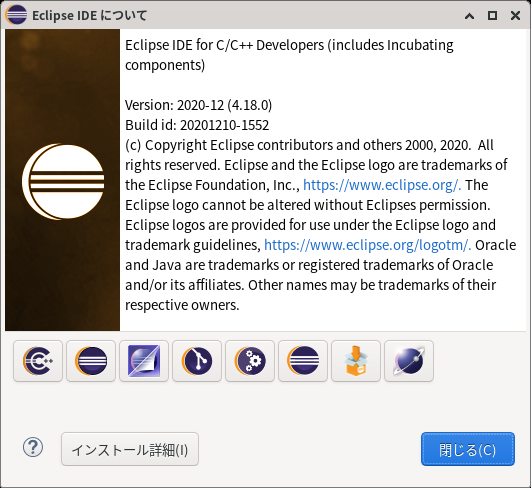This screenshot has height=488, width=531.
Task: Click the 閉じる(C) close button
Action: pyautogui.click(x=468, y=449)
